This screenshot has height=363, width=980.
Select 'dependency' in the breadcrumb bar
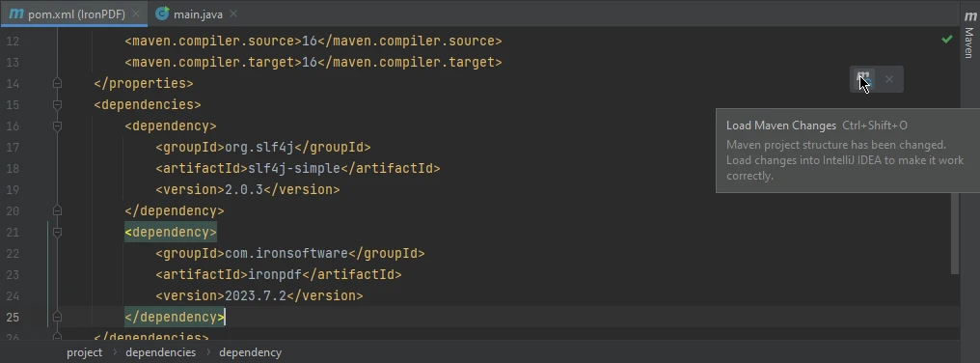(x=250, y=352)
